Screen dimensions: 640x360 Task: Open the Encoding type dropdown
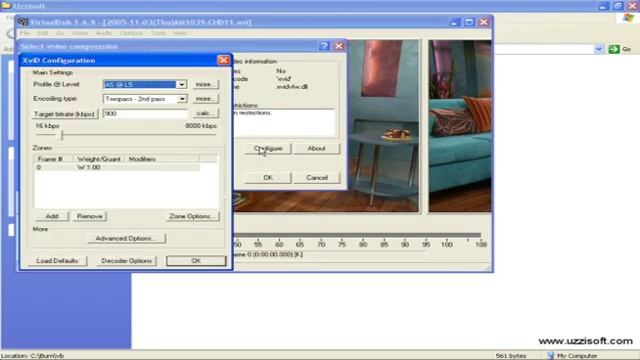tap(182, 99)
